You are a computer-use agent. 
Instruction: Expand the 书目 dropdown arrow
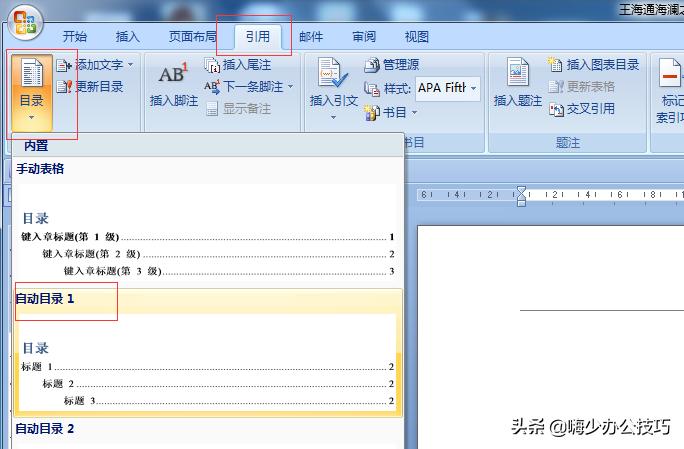414,113
